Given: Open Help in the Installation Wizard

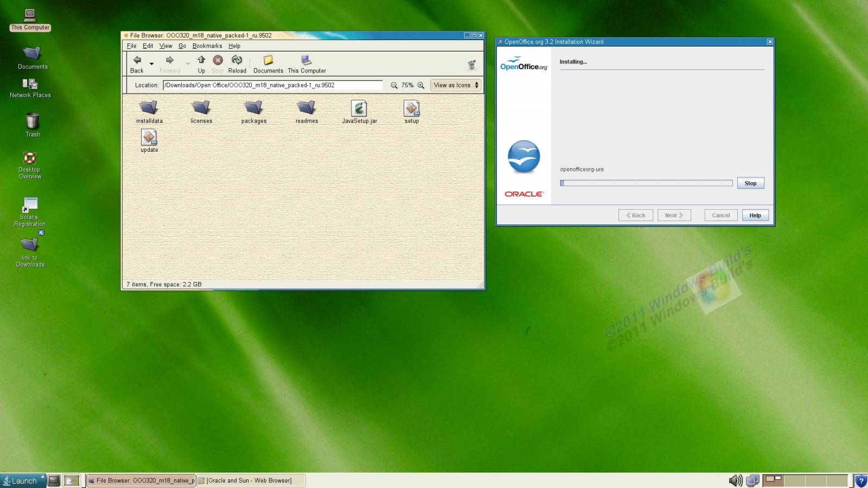Looking at the screenshot, I should click(x=755, y=215).
